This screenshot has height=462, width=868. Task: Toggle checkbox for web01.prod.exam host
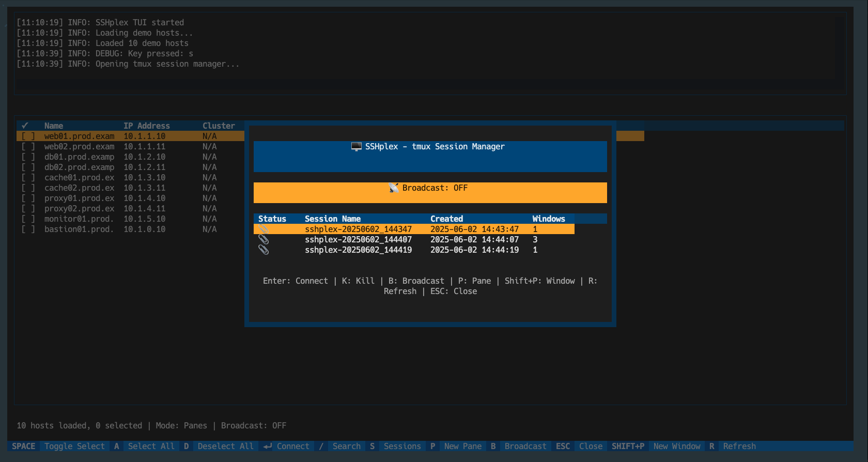click(x=28, y=136)
